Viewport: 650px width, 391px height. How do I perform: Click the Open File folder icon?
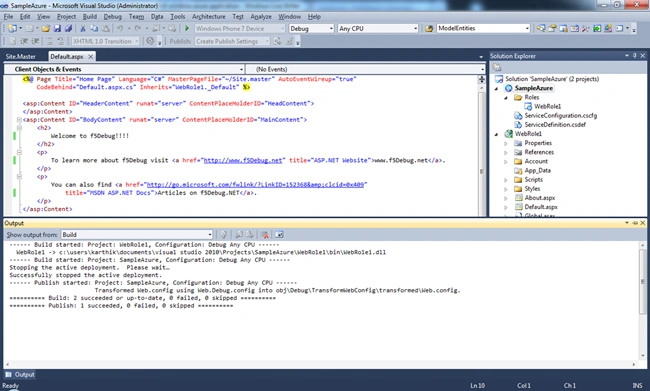coord(46,28)
